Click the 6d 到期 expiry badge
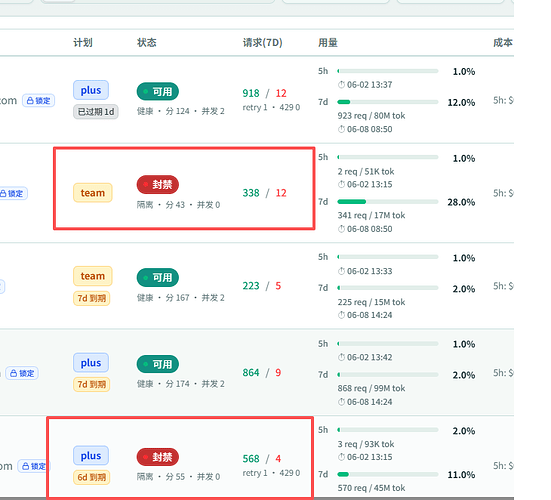The height and width of the screenshot is (500, 551). [92, 478]
